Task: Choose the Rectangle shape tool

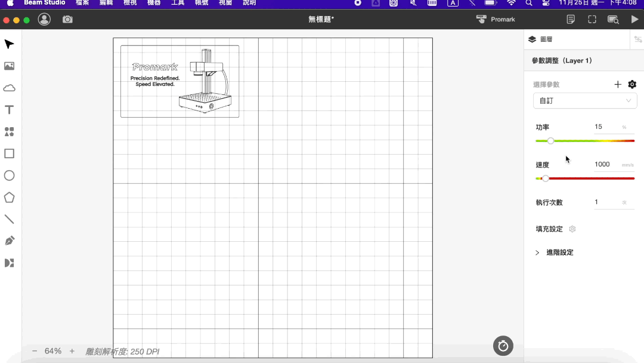Action: [9, 154]
